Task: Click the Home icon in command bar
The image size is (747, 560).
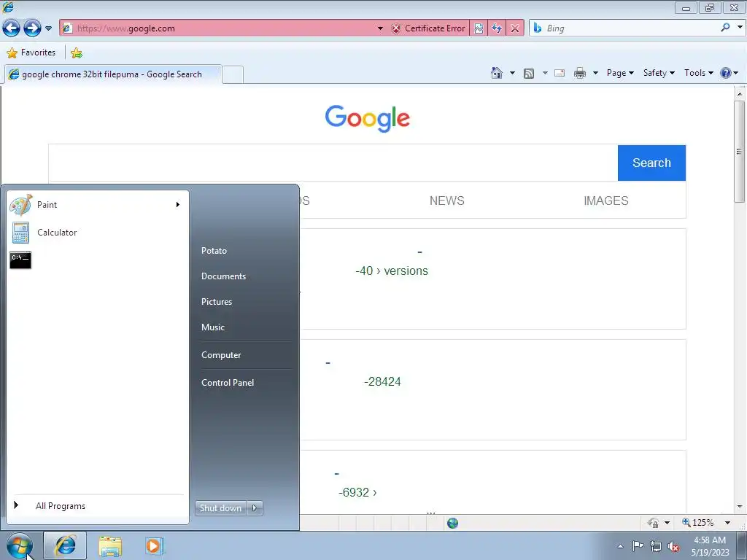Action: pyautogui.click(x=496, y=73)
